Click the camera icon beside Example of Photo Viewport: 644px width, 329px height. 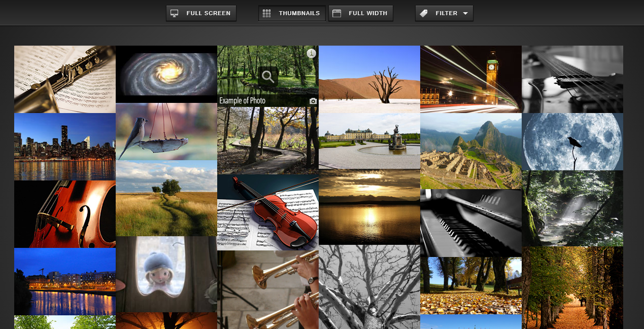[x=313, y=101]
